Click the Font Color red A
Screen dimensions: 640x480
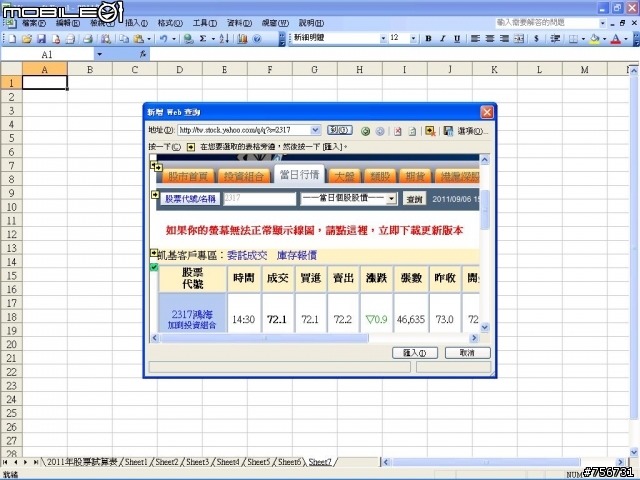tap(616, 39)
